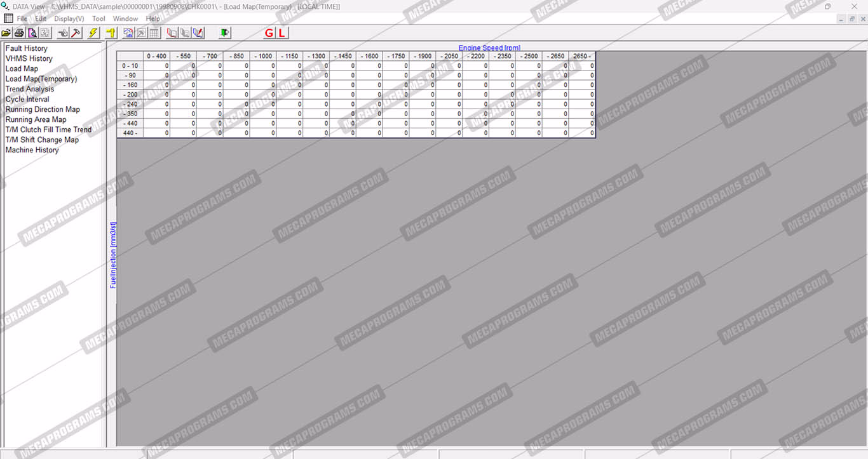Image resolution: width=868 pixels, height=459 pixels.
Task: Click the printer icon in toolbar
Action: [x=19, y=32]
